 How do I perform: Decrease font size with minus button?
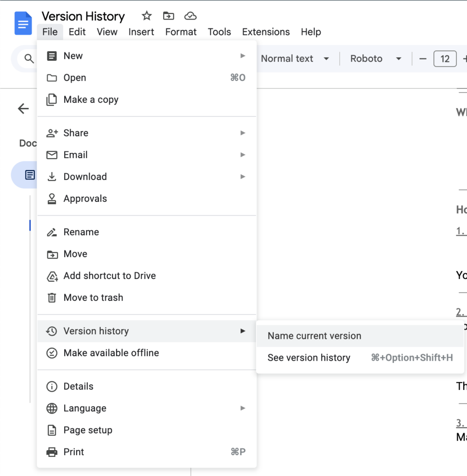coord(423,59)
